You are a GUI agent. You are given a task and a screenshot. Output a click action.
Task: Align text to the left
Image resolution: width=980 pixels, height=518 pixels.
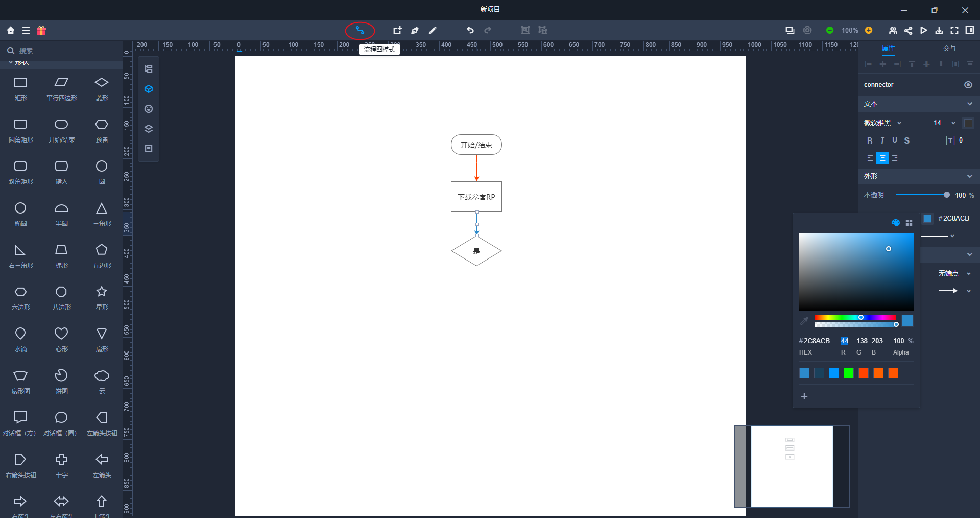870,158
